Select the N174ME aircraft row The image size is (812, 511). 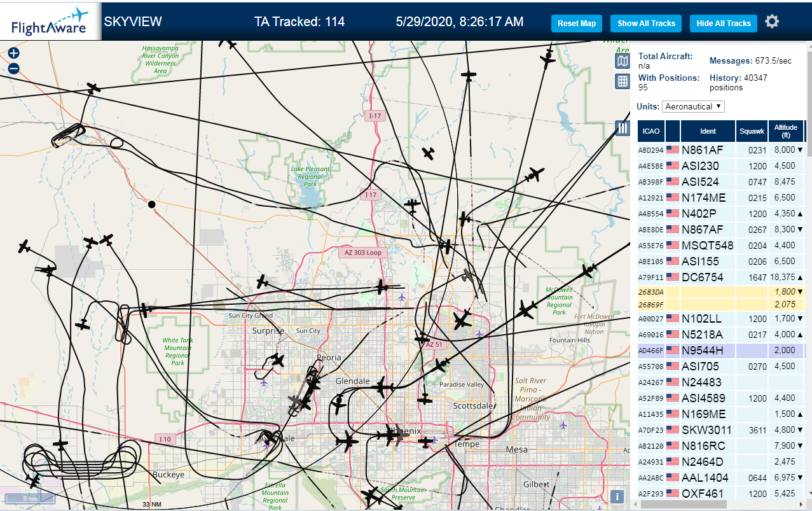tap(721, 198)
